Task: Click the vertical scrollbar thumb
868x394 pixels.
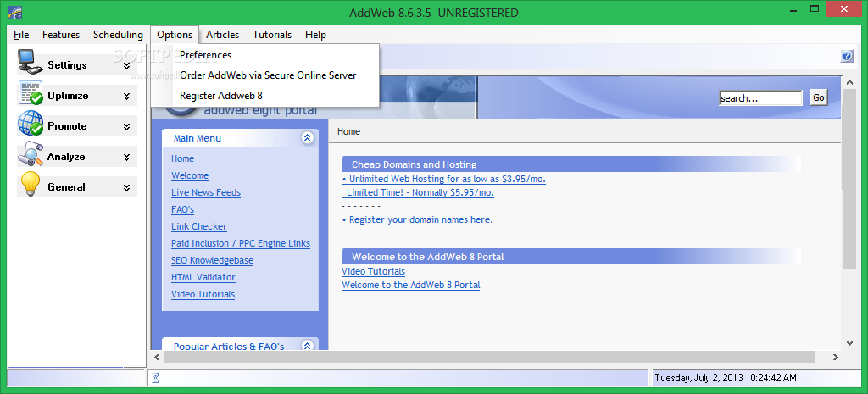Action: 850,178
